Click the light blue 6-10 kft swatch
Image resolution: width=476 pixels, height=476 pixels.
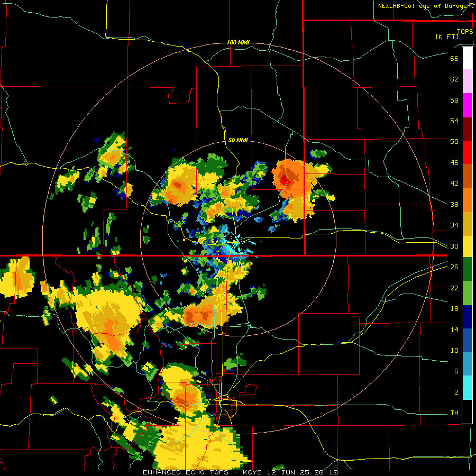click(467, 364)
